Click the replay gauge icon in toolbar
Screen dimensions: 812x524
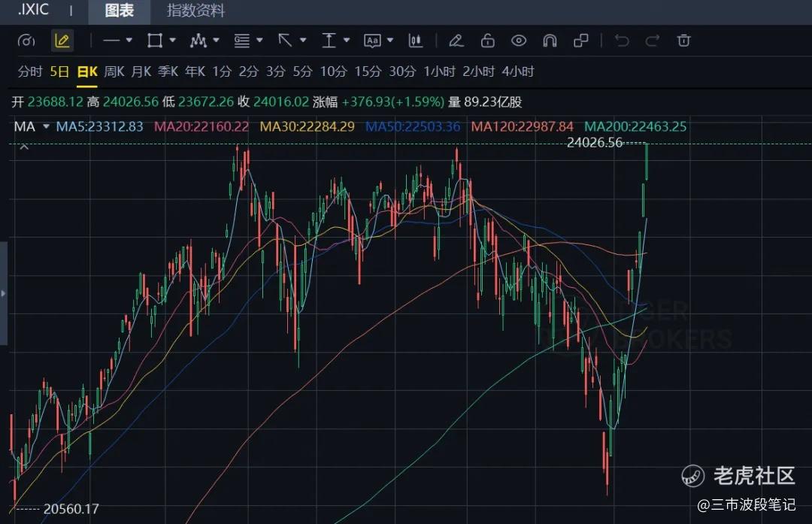tap(26, 41)
